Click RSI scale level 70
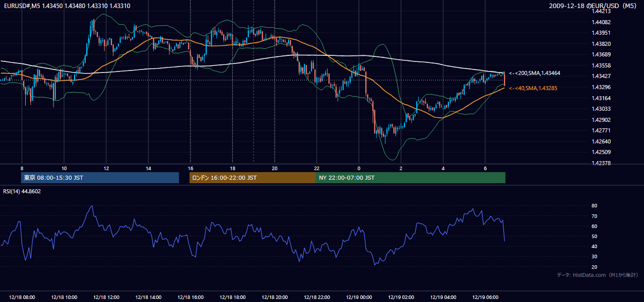Image resolution: width=644 pixels, height=302 pixels. (x=594, y=216)
